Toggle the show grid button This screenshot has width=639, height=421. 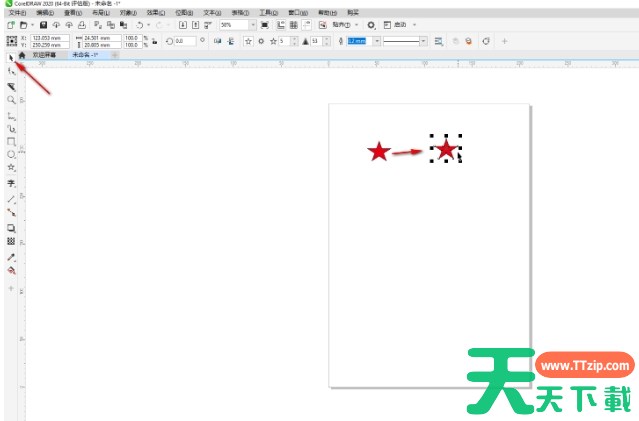293,25
